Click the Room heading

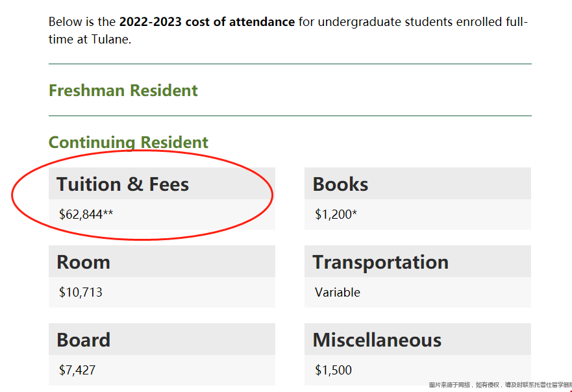pos(83,262)
